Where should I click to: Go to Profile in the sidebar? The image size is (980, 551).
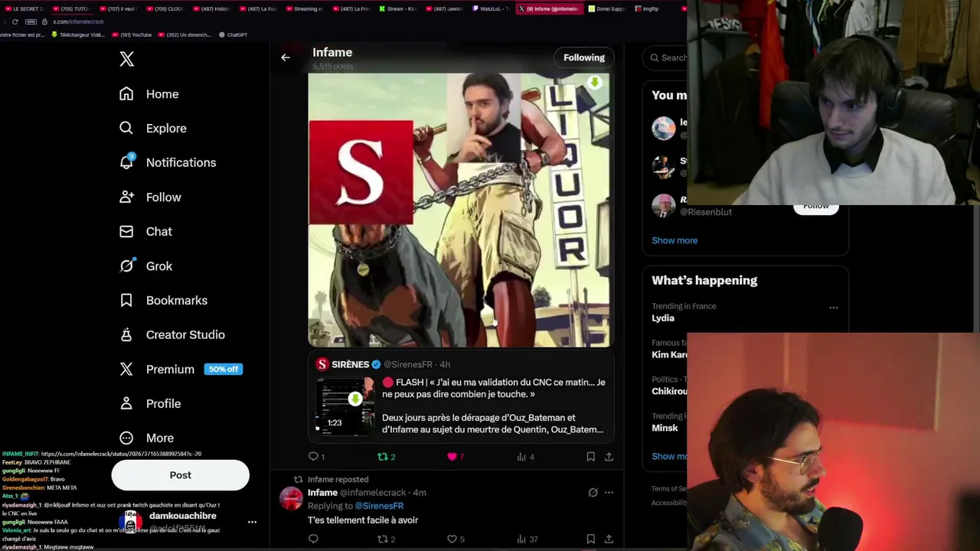click(150, 404)
